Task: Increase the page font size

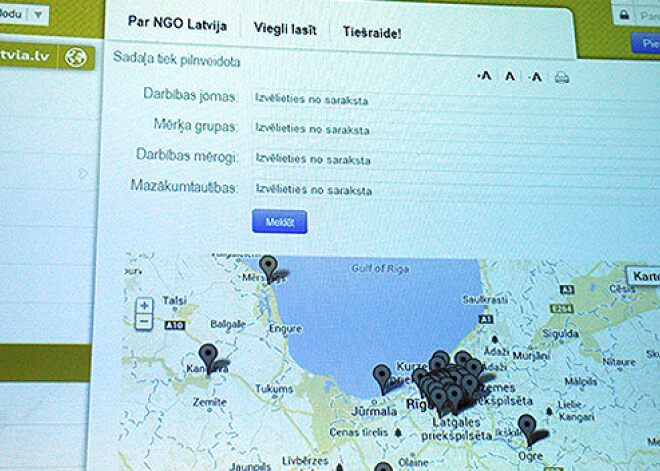Action: coord(536,76)
